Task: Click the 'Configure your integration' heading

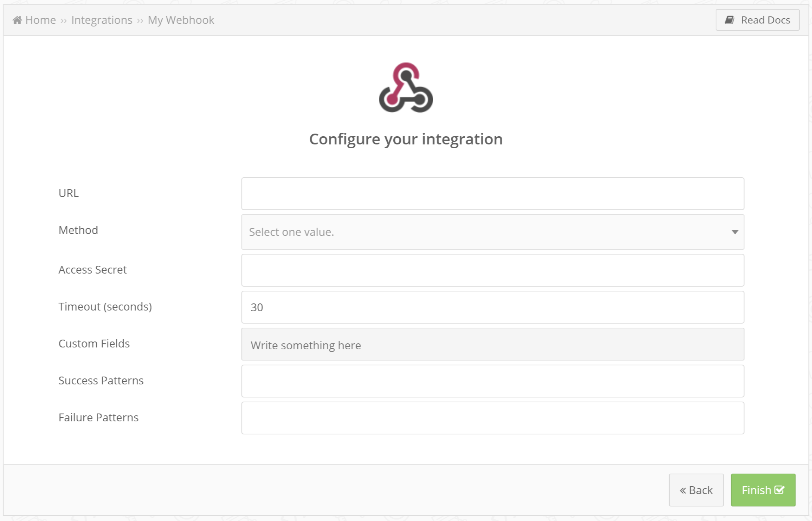Action: pos(406,139)
